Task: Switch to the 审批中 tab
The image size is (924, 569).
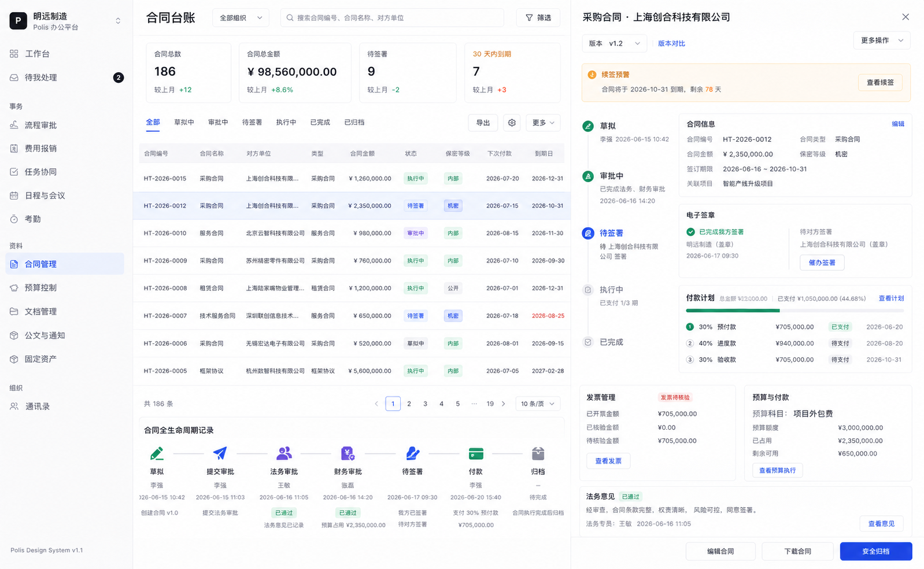Action: (218, 123)
